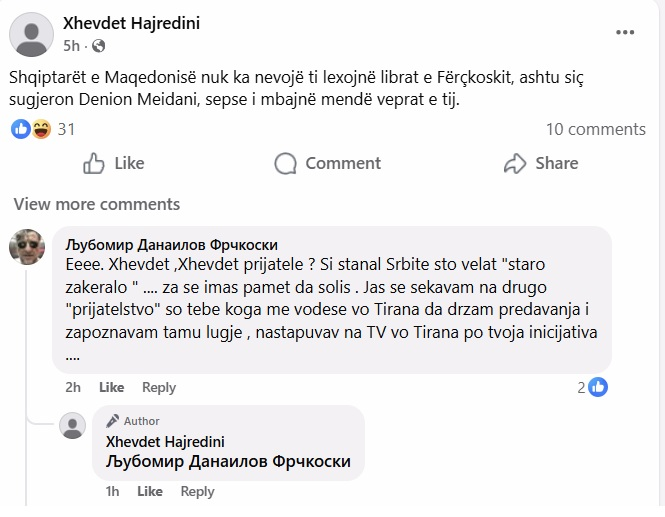Screen dimensions: 665x517
Task: Click the thumbs-up Like icon on post
Action: click(x=95, y=163)
